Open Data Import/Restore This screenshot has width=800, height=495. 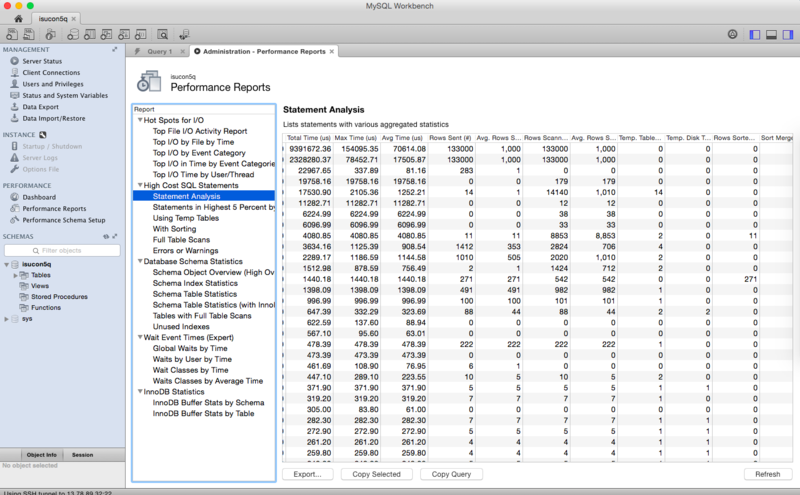54,118
